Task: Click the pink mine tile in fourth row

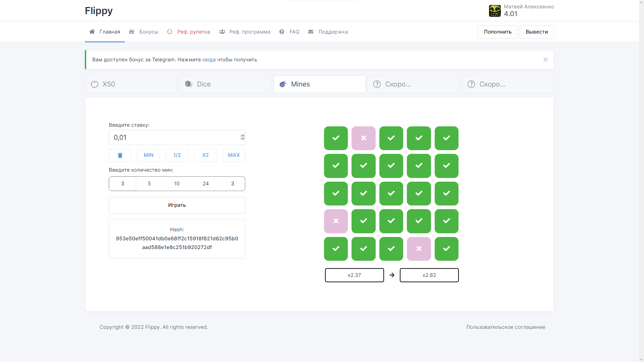Action: (336, 221)
